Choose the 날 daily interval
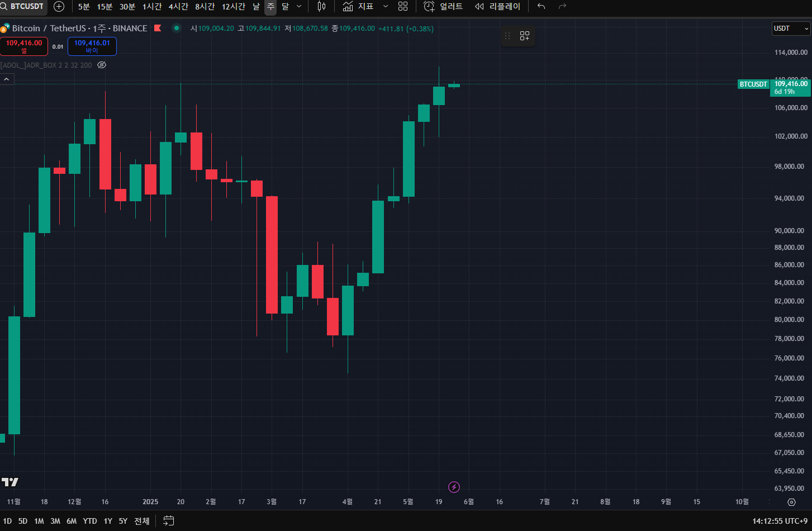Screen dimensions: 812x531 256,7
